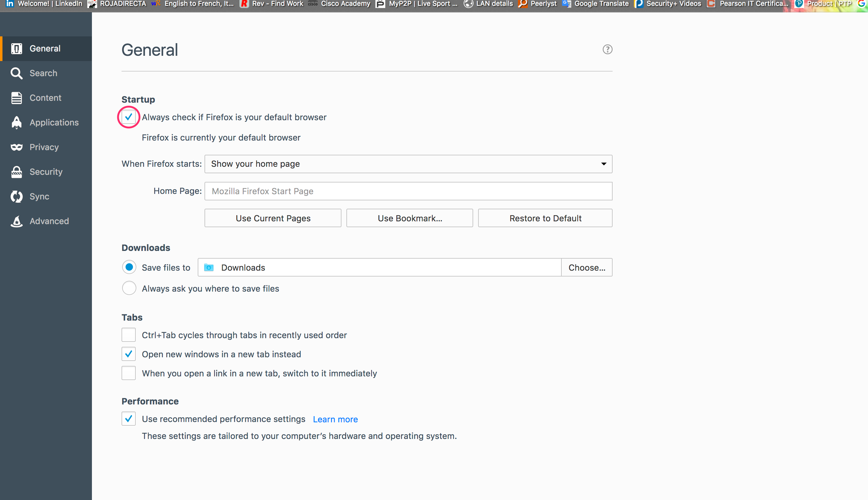
Task: Select the Save files to radio button
Action: pyautogui.click(x=129, y=267)
